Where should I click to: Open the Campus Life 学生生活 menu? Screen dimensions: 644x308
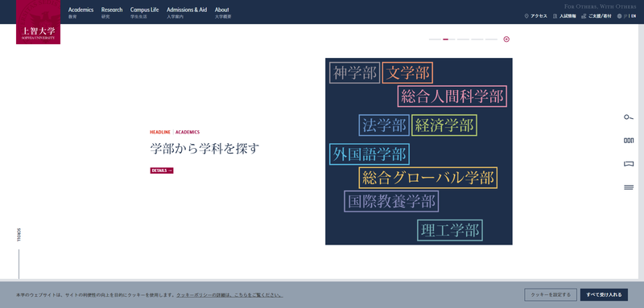coord(144,12)
